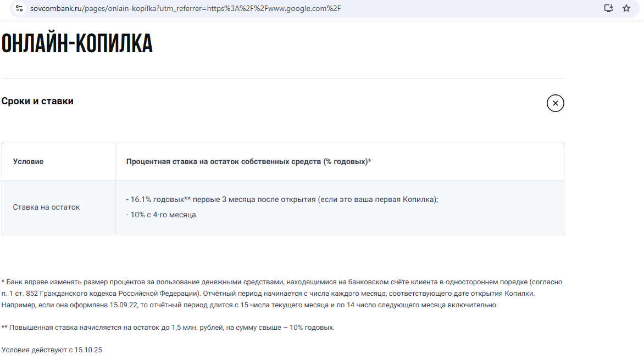The image size is (644, 360).
Task: Bookmark this page with the star icon
Action: pos(626,8)
